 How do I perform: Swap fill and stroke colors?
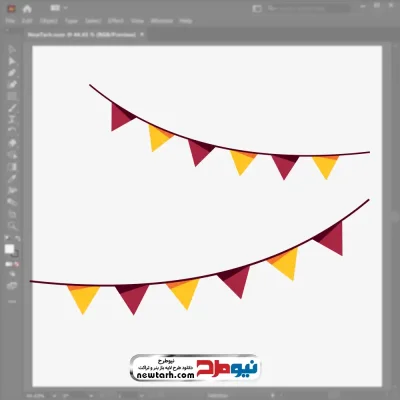17,239
